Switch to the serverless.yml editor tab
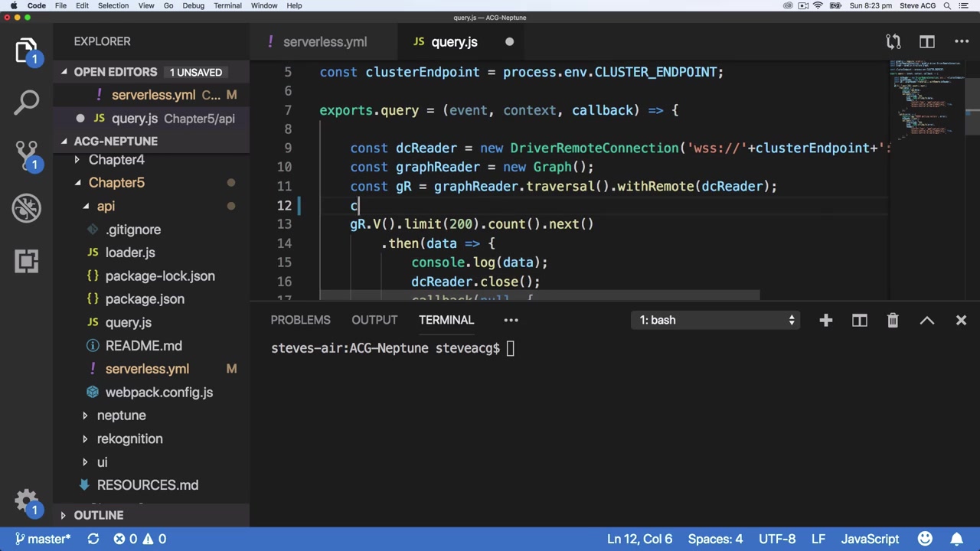The height and width of the screenshot is (551, 980). pos(324,42)
